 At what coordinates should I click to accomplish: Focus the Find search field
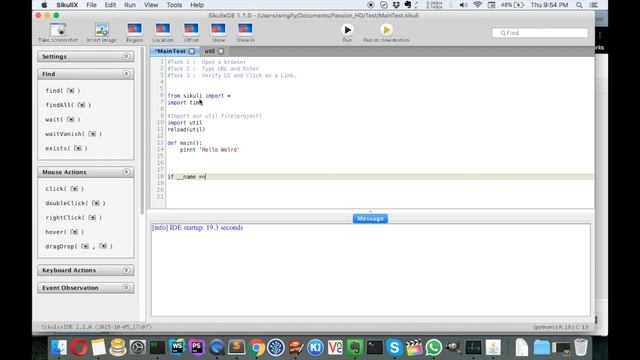coord(540,33)
